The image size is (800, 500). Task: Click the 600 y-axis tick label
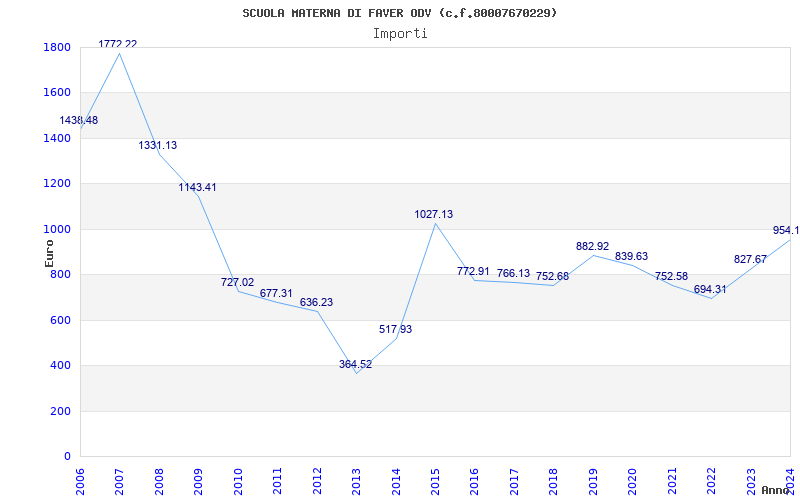(x=61, y=320)
